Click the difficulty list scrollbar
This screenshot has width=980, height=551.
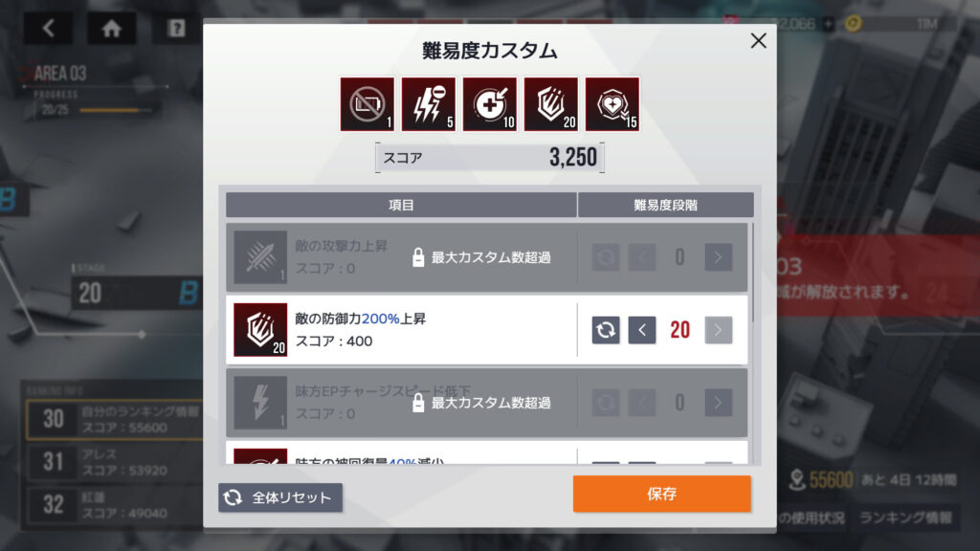pyautogui.click(x=753, y=273)
